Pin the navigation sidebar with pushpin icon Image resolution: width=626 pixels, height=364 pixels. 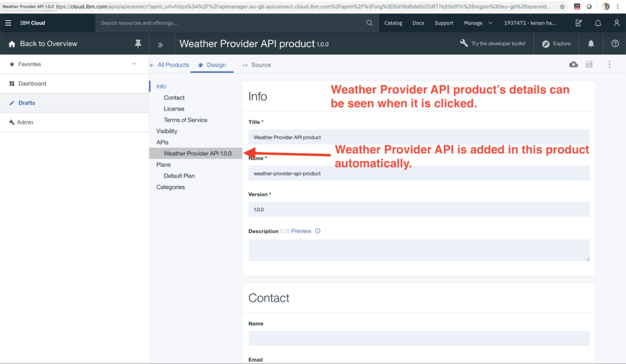[138, 44]
